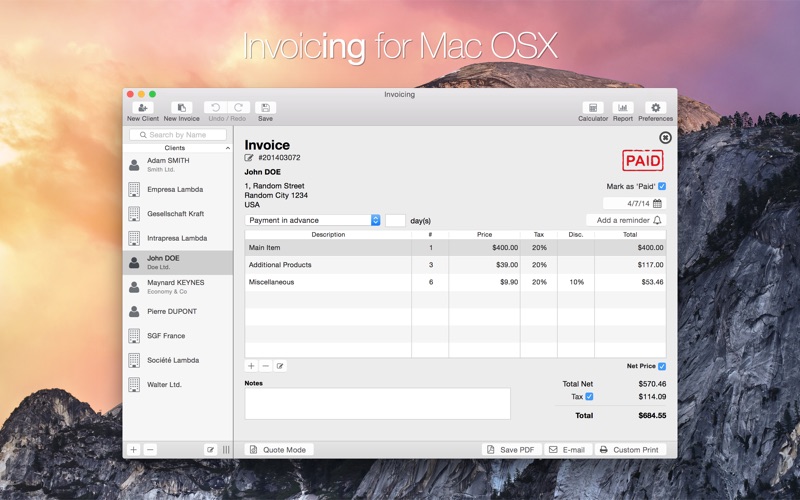Click the 10% discount cell
Screen dimensions: 800x500
pos(577,282)
